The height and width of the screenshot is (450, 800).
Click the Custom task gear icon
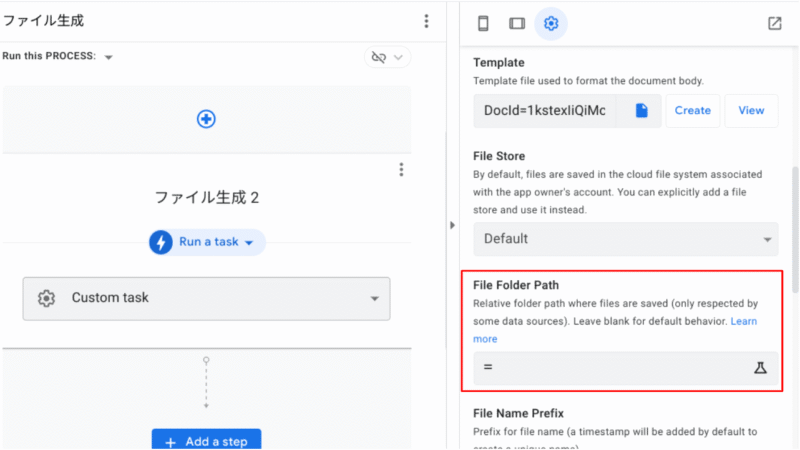[46, 298]
